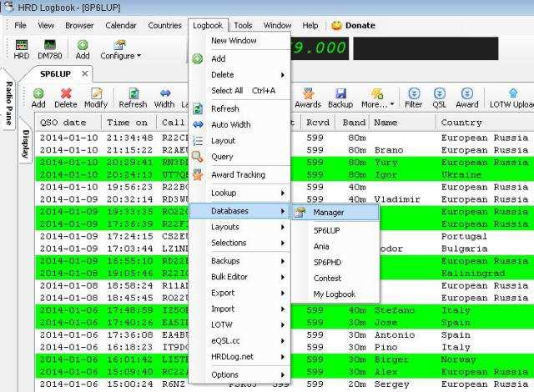This screenshot has width=534, height=392.
Task: Expand the Bulk Editor submenu
Action: [x=239, y=277]
